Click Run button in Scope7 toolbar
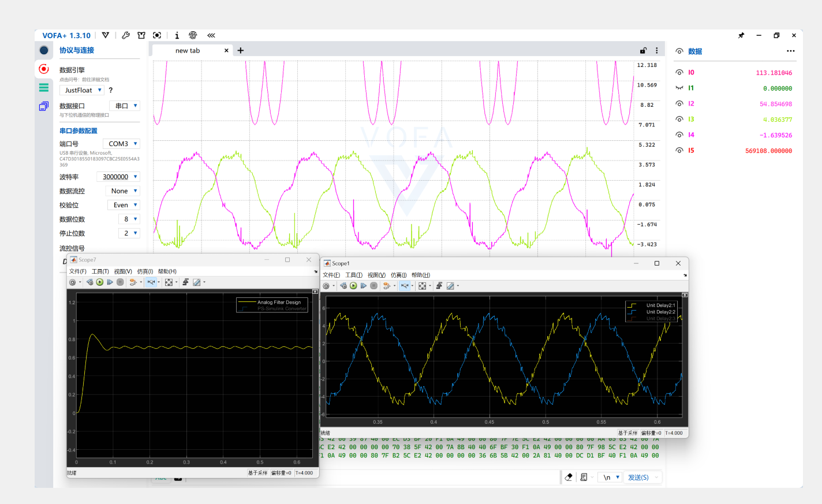822x504 pixels. pos(100,282)
